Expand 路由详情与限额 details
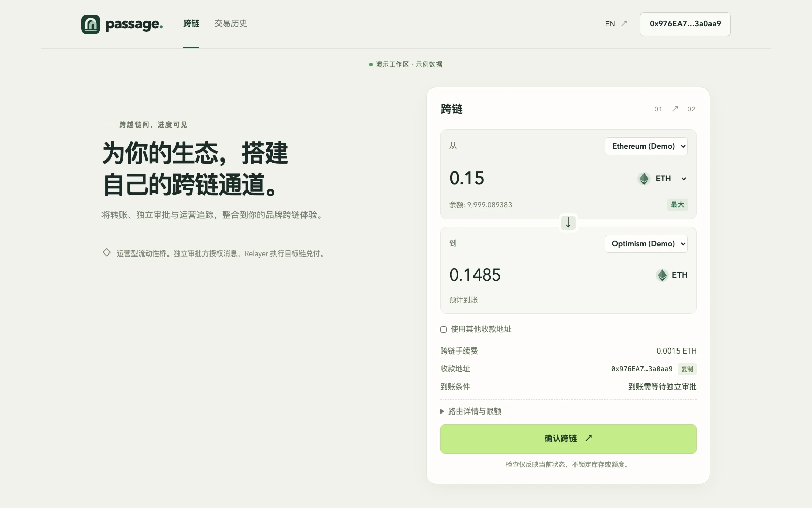This screenshot has width=812, height=508. point(470,411)
